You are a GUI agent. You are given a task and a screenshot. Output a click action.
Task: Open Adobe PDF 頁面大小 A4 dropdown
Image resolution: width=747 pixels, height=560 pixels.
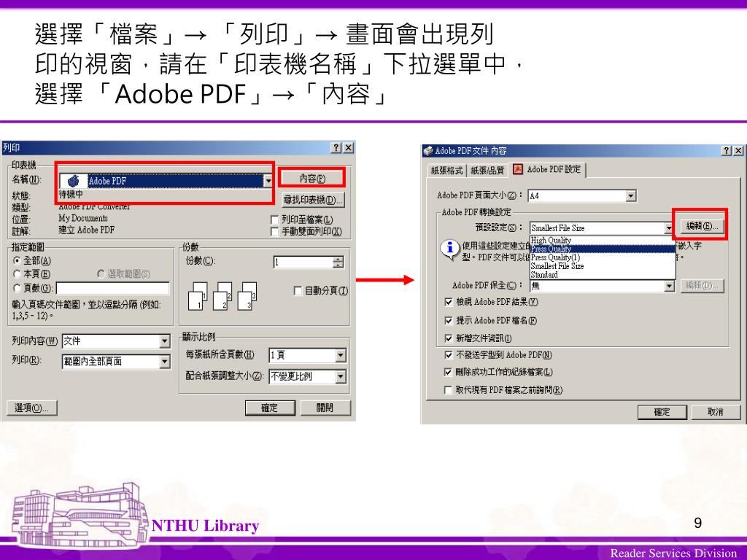631,195
